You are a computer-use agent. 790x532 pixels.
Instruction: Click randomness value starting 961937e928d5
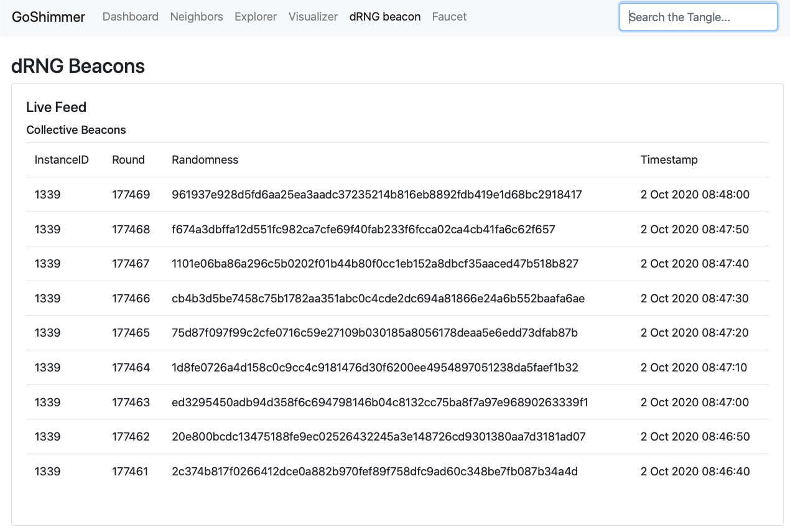pos(377,195)
